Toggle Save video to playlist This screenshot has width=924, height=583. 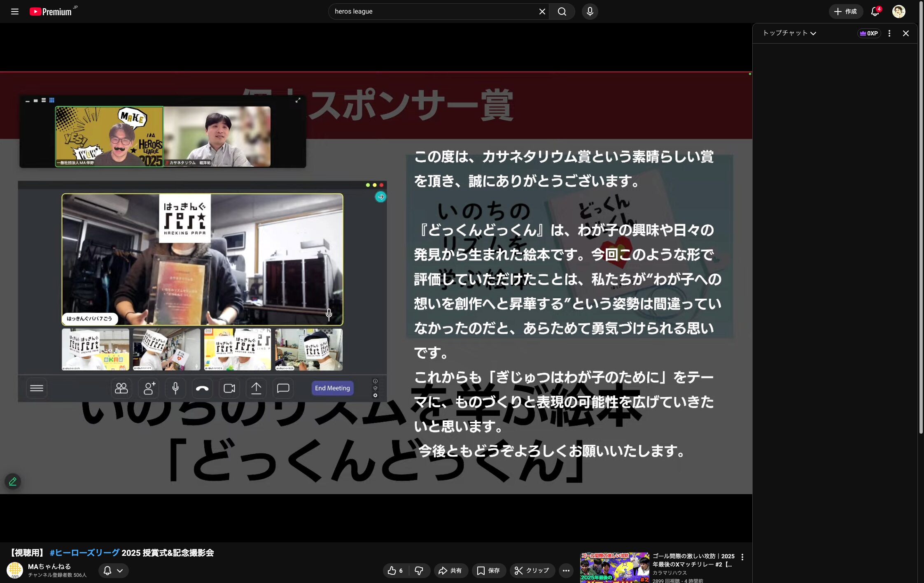pyautogui.click(x=488, y=570)
